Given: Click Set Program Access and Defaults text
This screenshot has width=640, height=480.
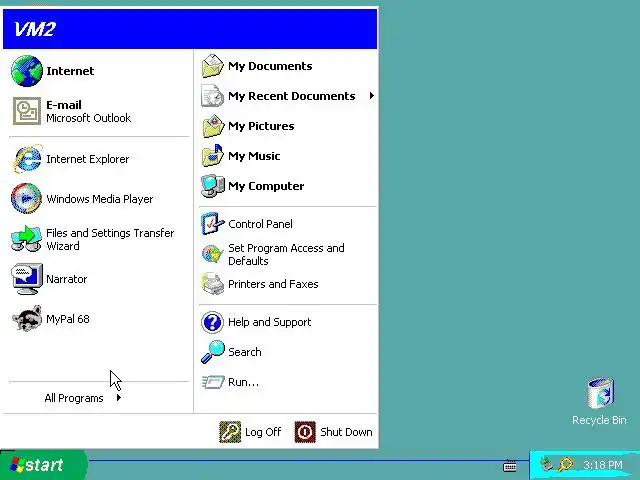Looking at the screenshot, I should pyautogui.click(x=286, y=254).
